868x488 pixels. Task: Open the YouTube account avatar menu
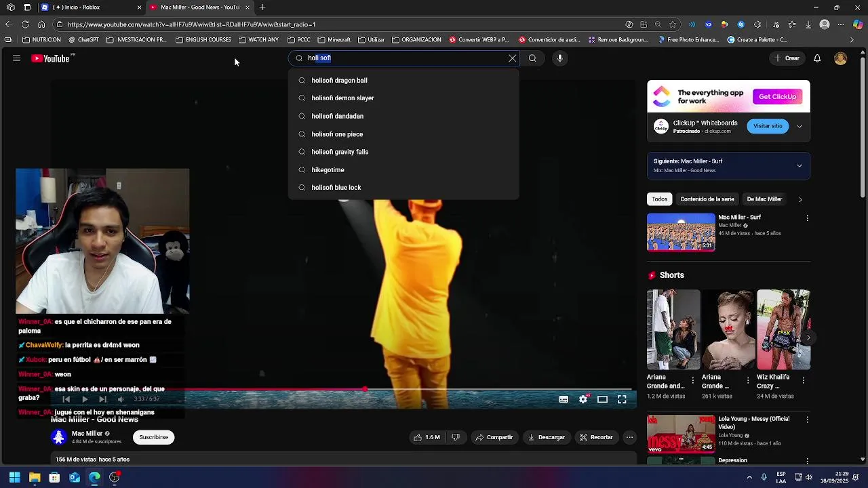[840, 58]
